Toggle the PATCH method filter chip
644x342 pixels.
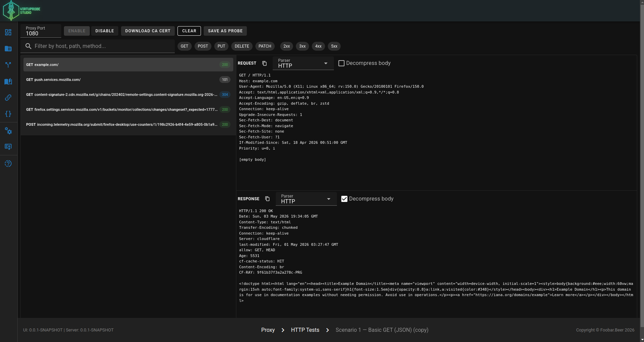point(265,46)
